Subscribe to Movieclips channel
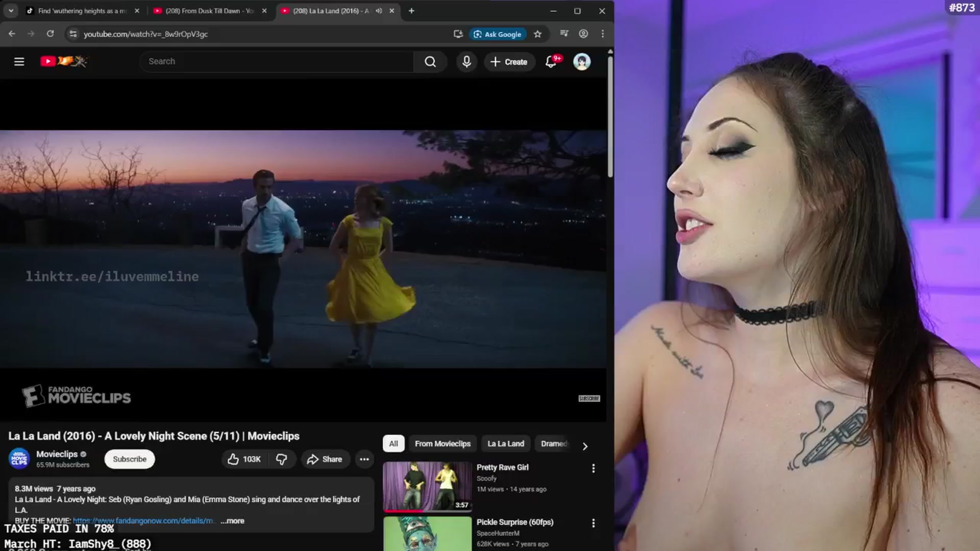980x551 pixels. point(130,459)
